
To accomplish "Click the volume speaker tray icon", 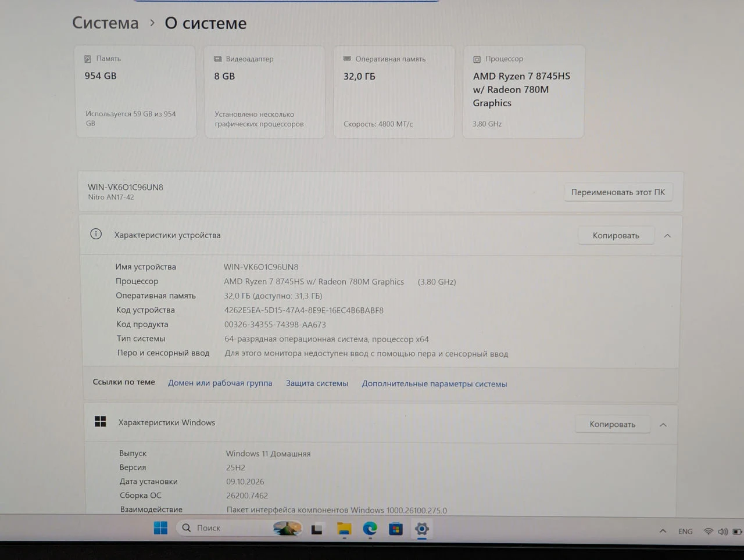I will coord(722,532).
